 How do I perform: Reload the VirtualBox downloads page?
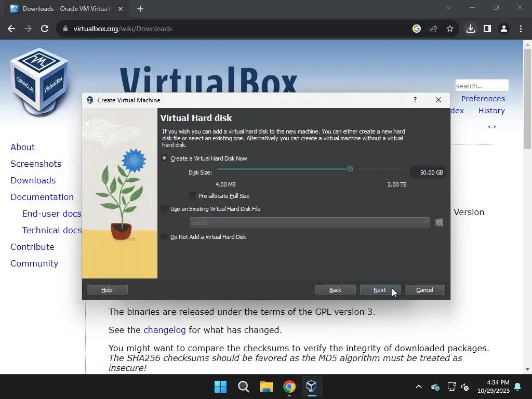(45, 29)
